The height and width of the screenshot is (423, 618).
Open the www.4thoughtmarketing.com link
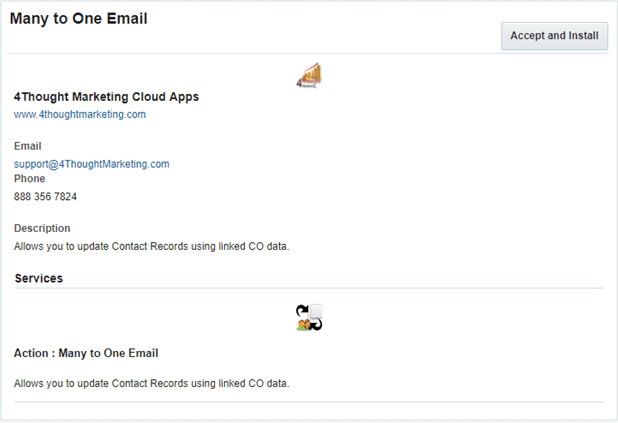[x=80, y=115]
